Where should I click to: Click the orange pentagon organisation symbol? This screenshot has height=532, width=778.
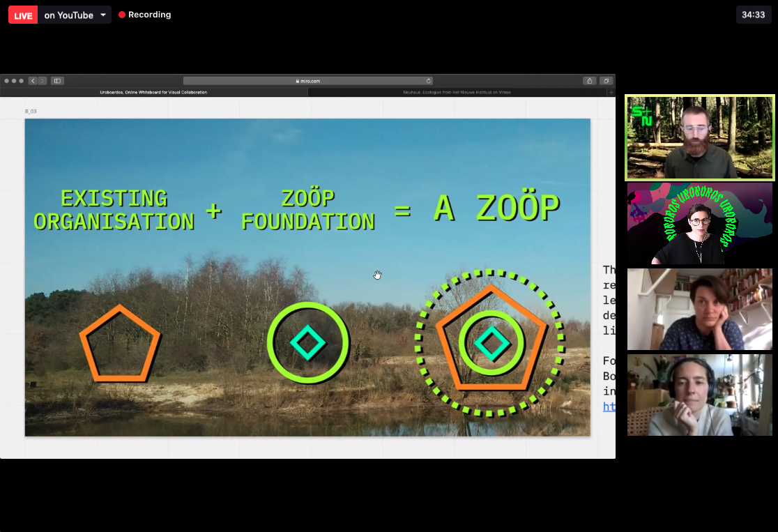[x=120, y=344]
